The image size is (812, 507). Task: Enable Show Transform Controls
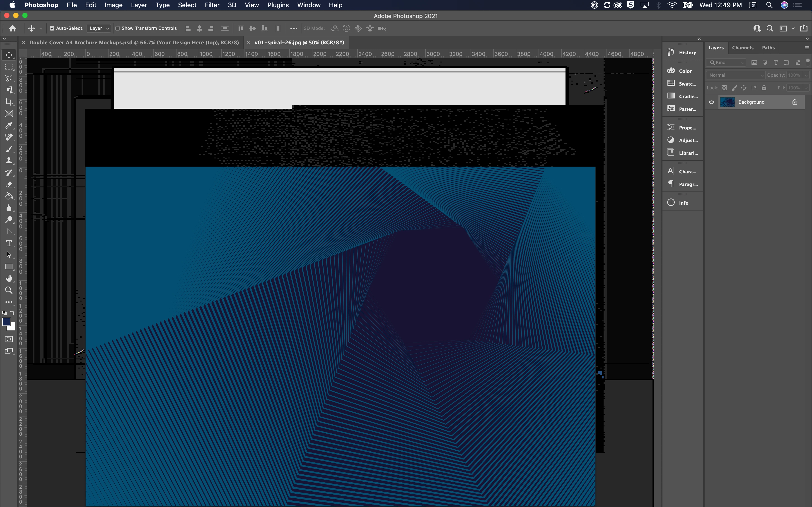[x=118, y=29]
